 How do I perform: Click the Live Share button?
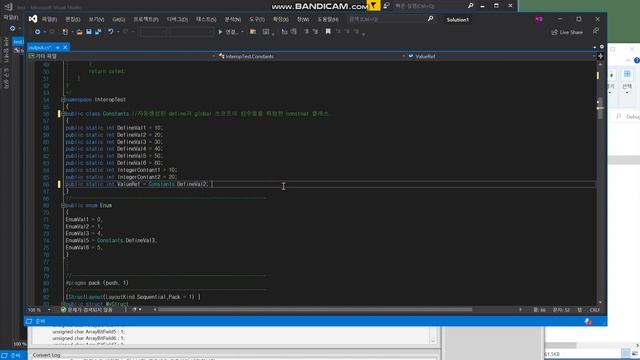click(x=567, y=32)
